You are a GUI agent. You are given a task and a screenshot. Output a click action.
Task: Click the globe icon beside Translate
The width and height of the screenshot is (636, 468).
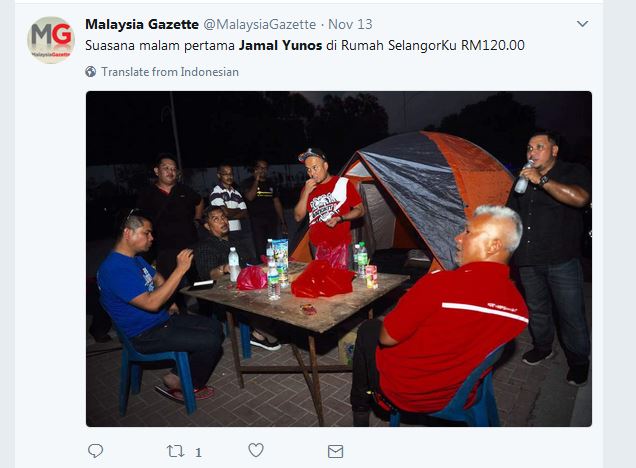click(x=91, y=72)
